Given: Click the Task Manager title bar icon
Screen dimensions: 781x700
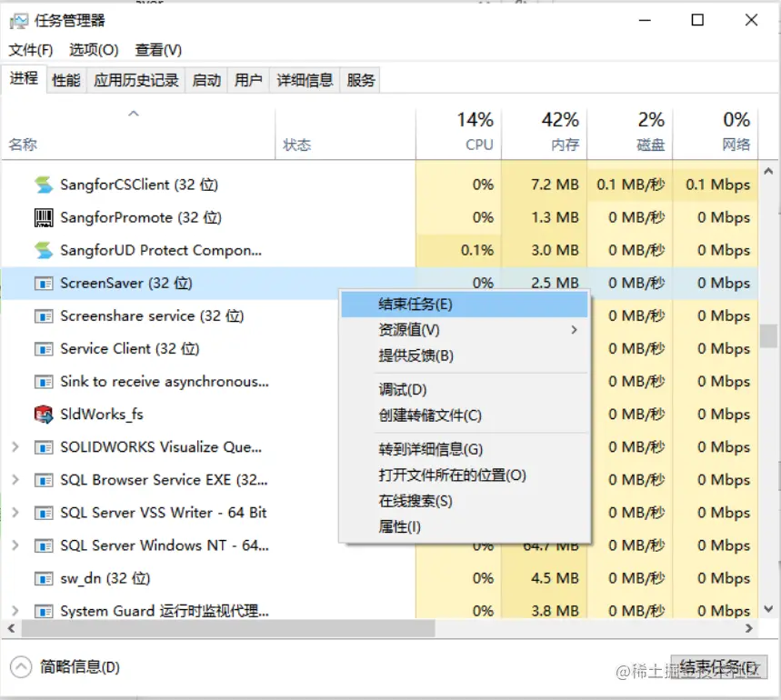Looking at the screenshot, I should [19, 21].
